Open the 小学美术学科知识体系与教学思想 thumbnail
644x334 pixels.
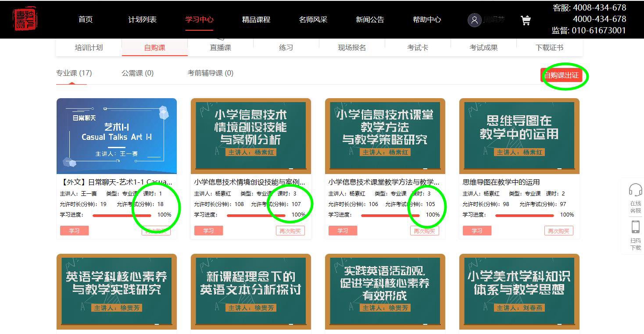(519, 291)
